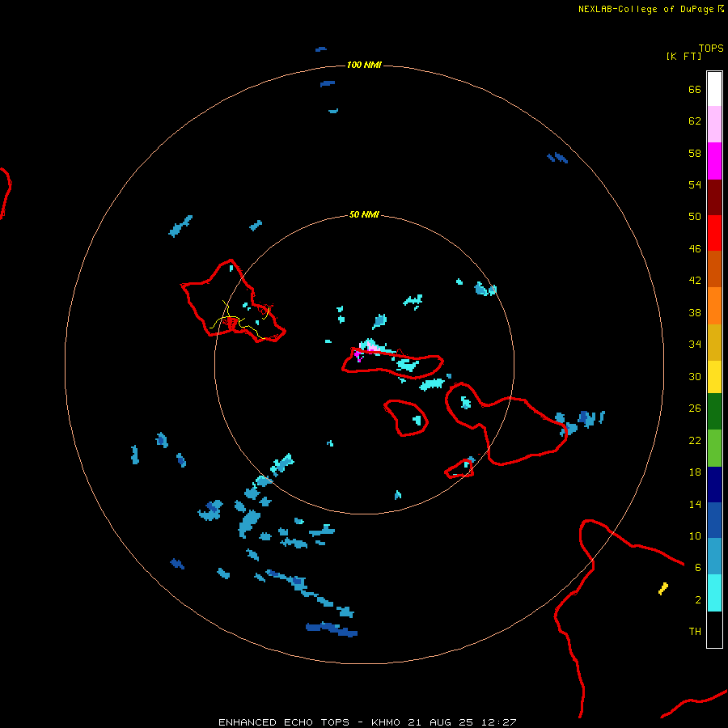
Task: Click the legend value 18
Action: (695, 472)
